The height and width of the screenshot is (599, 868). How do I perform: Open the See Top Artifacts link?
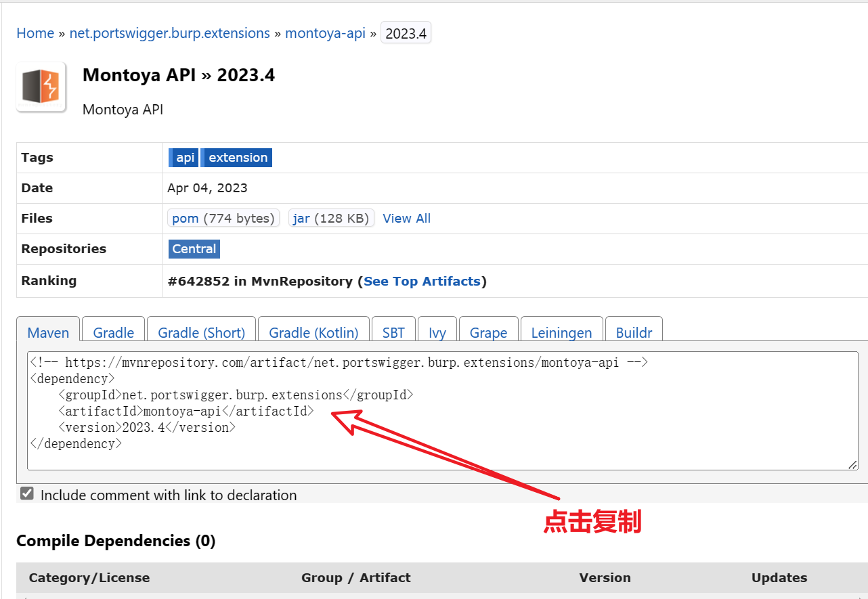click(x=422, y=281)
